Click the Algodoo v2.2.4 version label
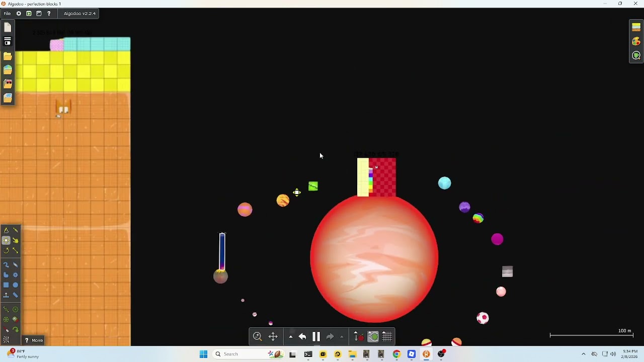 click(x=79, y=14)
